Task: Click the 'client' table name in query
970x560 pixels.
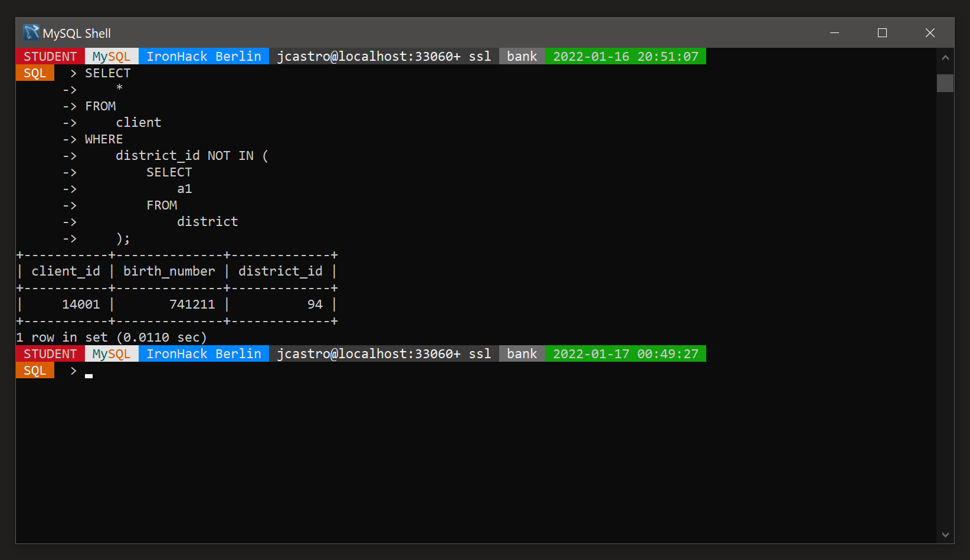Action: (x=139, y=123)
